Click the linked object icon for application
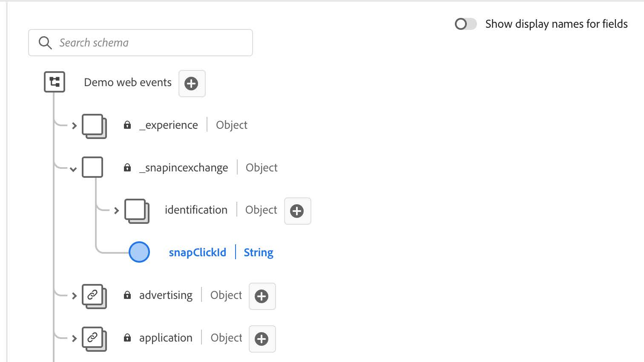 [93, 338]
